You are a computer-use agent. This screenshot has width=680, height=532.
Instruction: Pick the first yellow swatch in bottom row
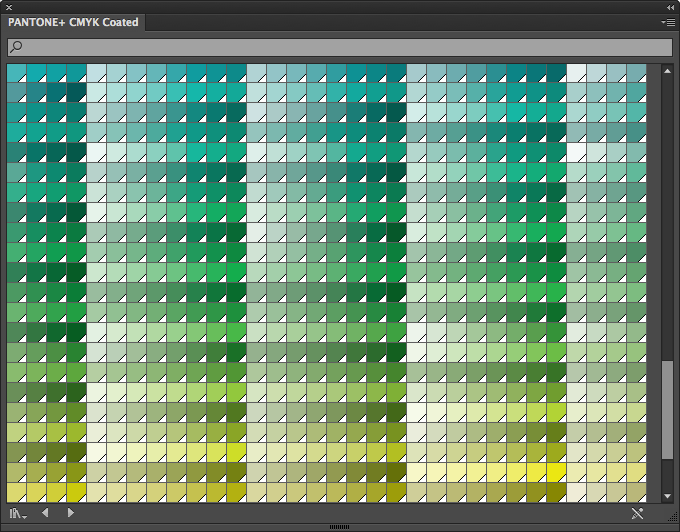[x=17, y=492]
